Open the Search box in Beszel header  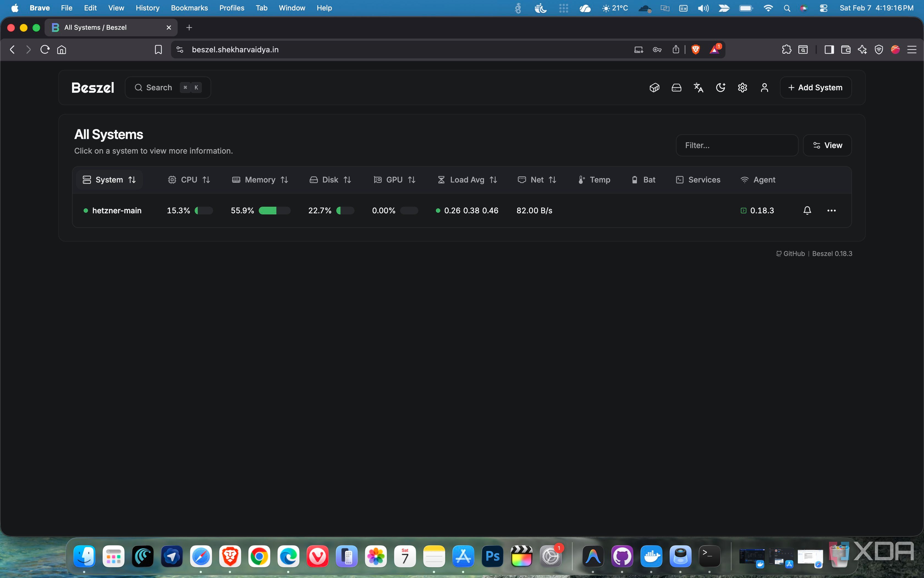point(168,88)
